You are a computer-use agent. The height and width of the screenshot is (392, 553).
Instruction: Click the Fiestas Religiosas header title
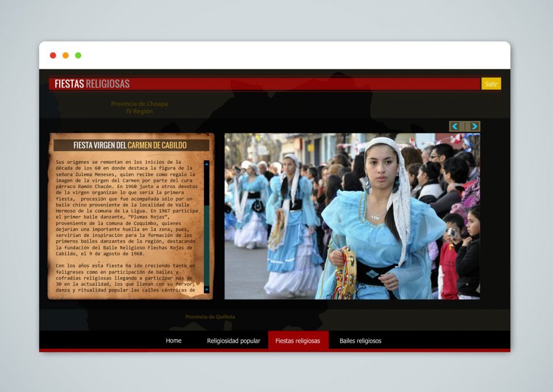pyautogui.click(x=92, y=84)
